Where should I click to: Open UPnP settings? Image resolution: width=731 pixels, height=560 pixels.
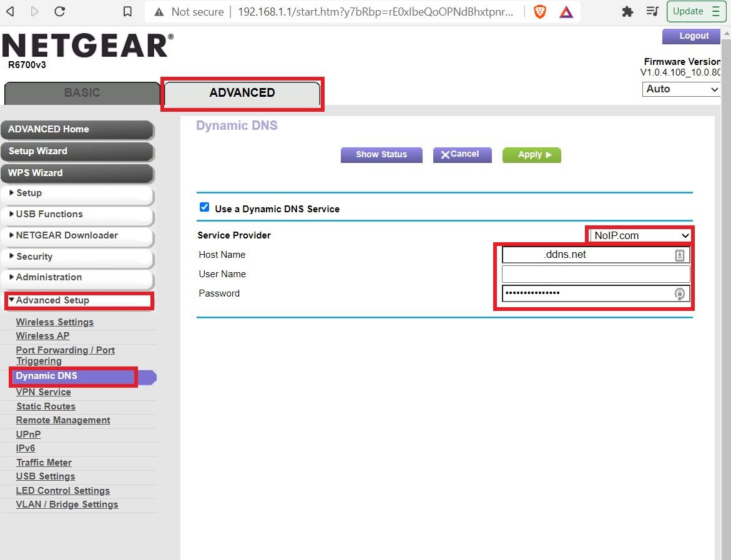click(x=28, y=435)
